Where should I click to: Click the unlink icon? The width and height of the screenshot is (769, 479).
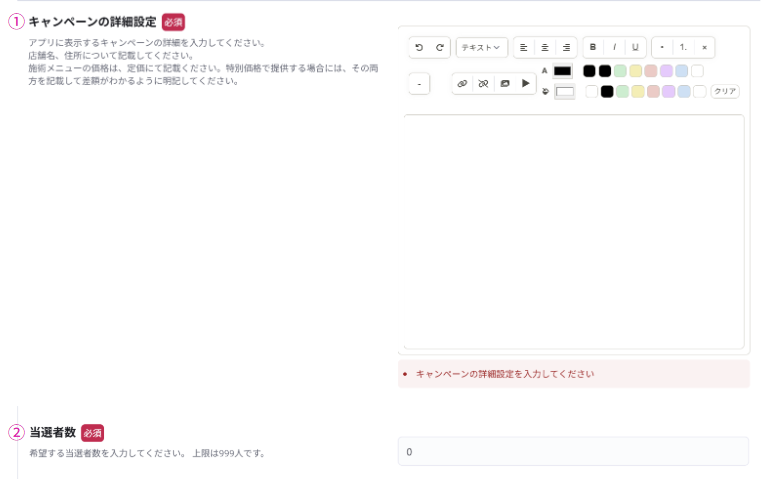pos(483,84)
